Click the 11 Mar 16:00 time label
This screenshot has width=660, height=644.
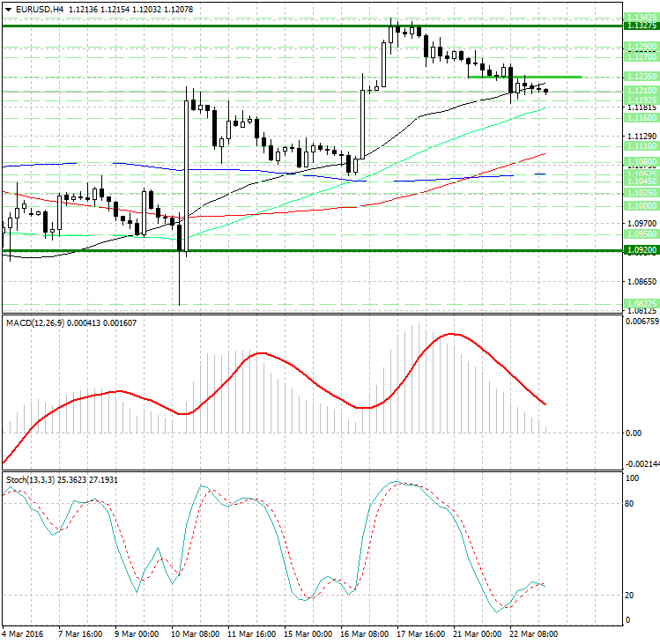point(251,634)
